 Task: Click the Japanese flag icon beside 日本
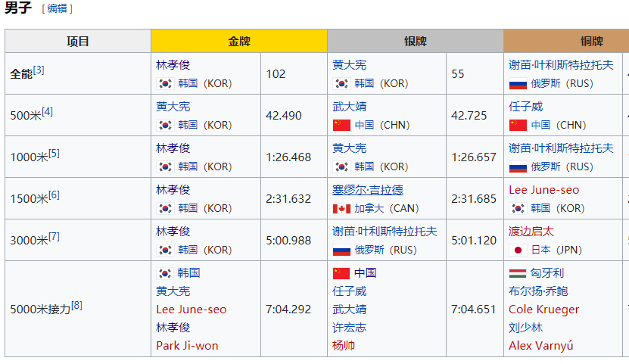point(518,250)
